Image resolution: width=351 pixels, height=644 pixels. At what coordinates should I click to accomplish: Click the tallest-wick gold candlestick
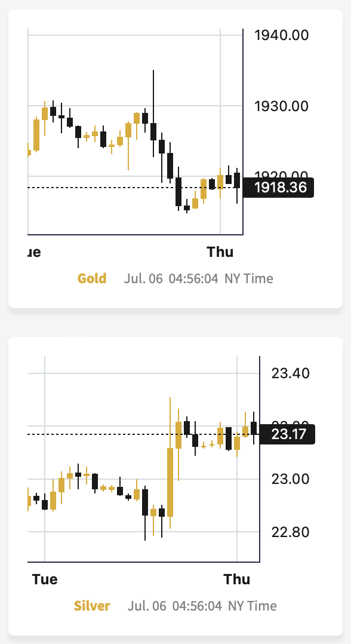point(153,114)
